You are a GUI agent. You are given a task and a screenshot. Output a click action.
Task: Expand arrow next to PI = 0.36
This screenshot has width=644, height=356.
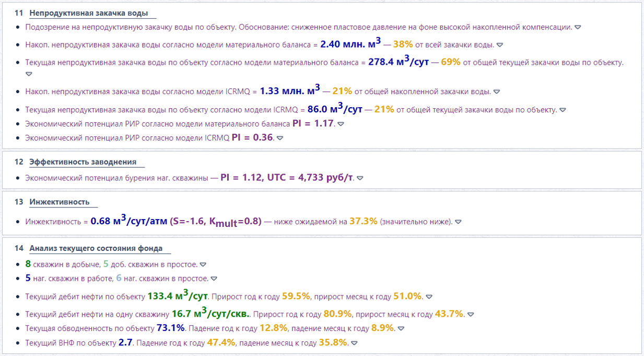click(x=279, y=138)
